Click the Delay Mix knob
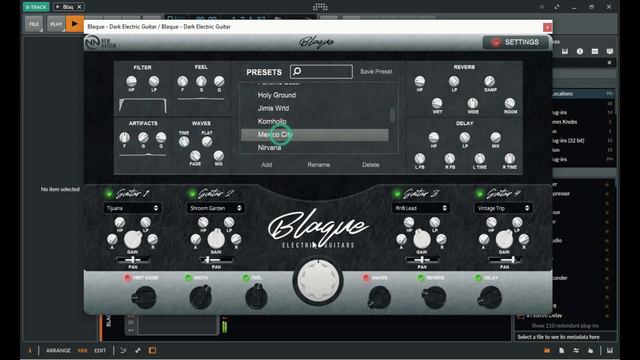Viewport: 640px width, 360px height. (496, 138)
